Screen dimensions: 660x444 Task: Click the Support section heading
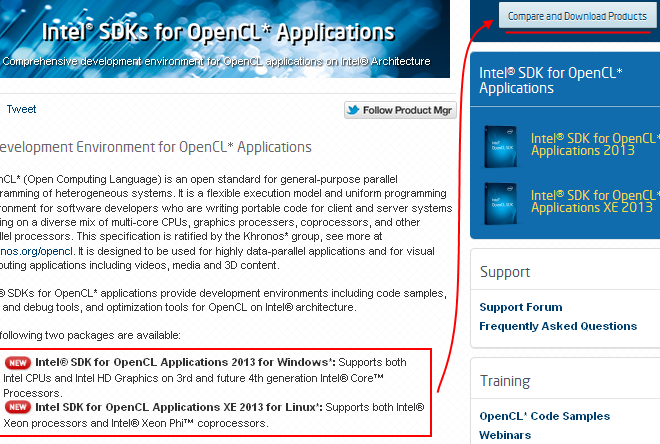tap(505, 272)
